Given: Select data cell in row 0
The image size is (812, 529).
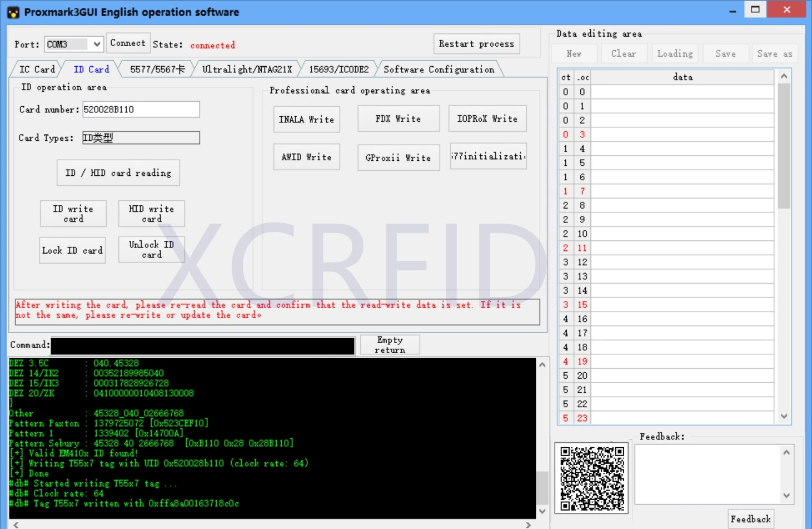Looking at the screenshot, I should (683, 92).
